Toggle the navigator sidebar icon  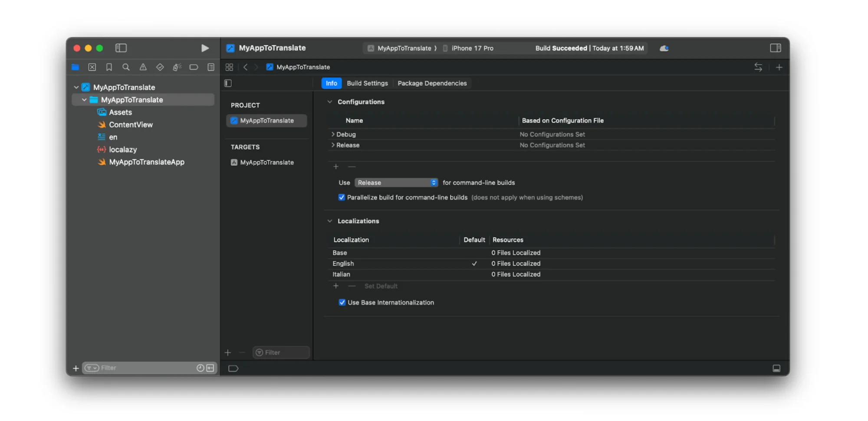point(121,48)
